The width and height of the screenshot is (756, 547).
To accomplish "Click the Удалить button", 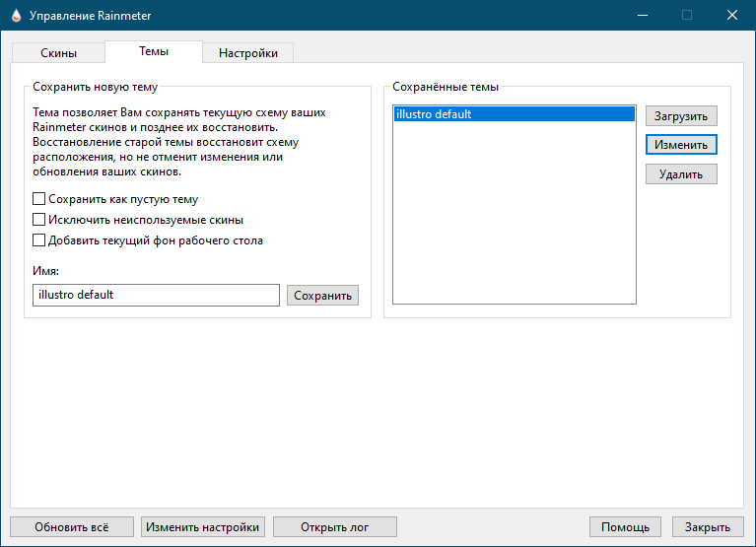I will point(681,174).
